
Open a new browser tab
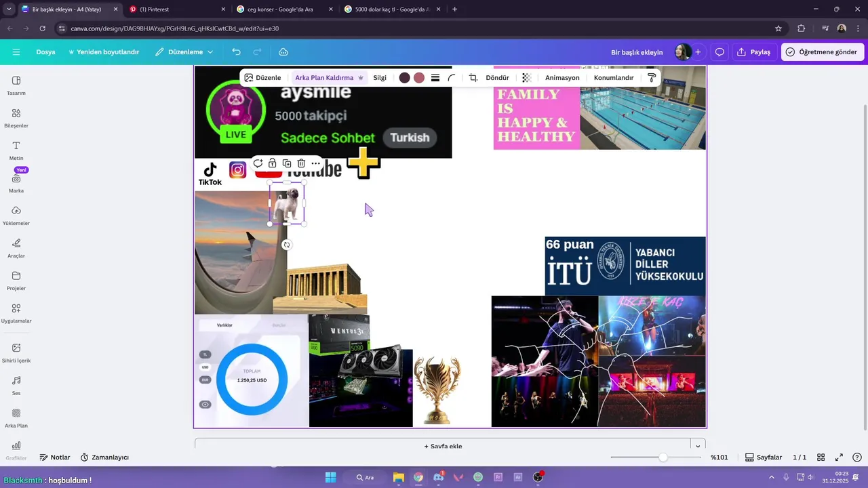point(454,9)
